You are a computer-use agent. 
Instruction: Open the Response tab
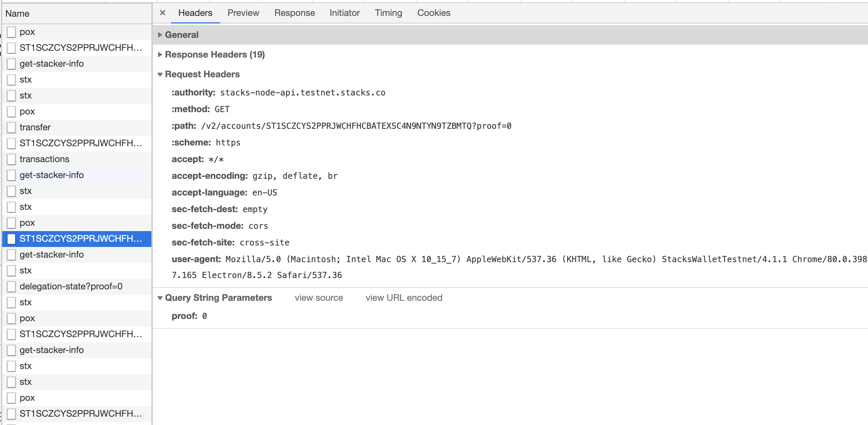coord(294,12)
